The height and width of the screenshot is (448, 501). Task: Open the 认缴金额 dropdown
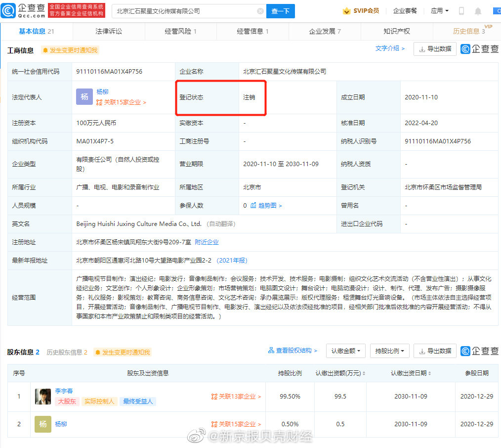tap(346, 351)
